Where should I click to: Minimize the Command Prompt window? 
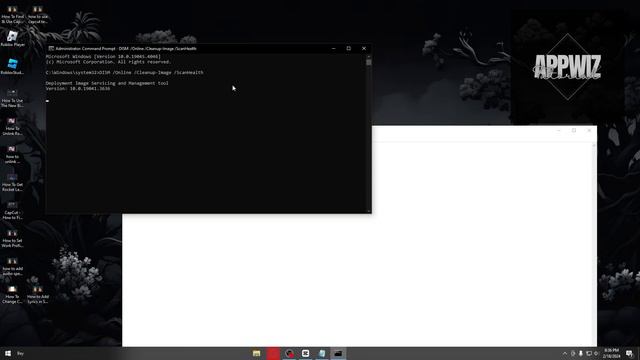pyautogui.click(x=333, y=49)
